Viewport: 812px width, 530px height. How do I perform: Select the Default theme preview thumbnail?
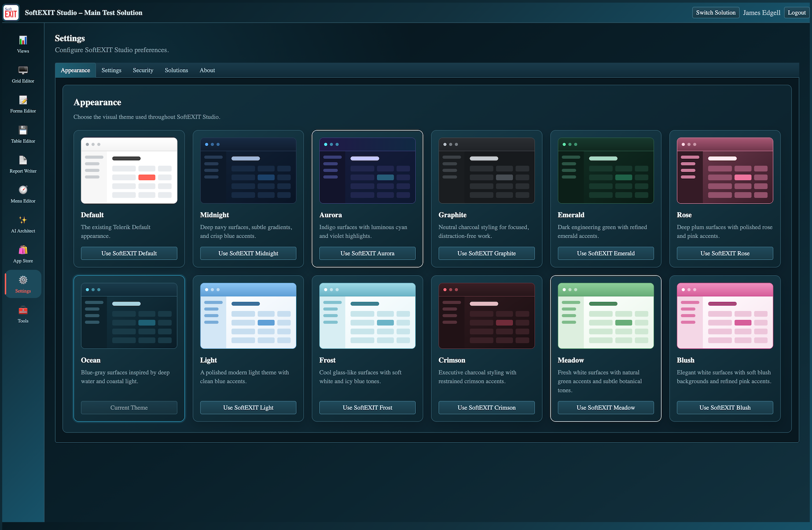pyautogui.click(x=129, y=171)
